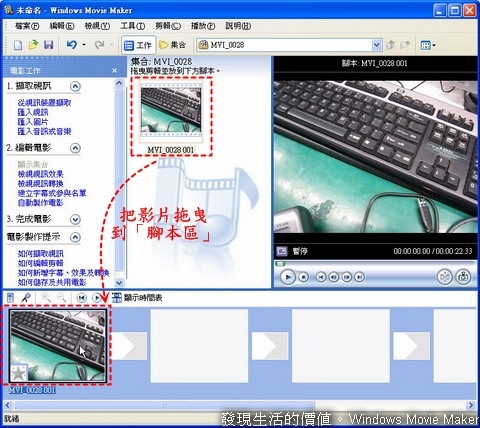The image size is (480, 428).
Task: Open the 檢視(V) menu
Action: click(97, 26)
